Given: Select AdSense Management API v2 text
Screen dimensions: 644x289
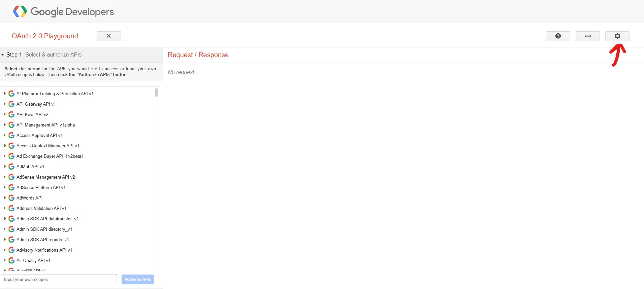Looking at the screenshot, I should (46, 177).
